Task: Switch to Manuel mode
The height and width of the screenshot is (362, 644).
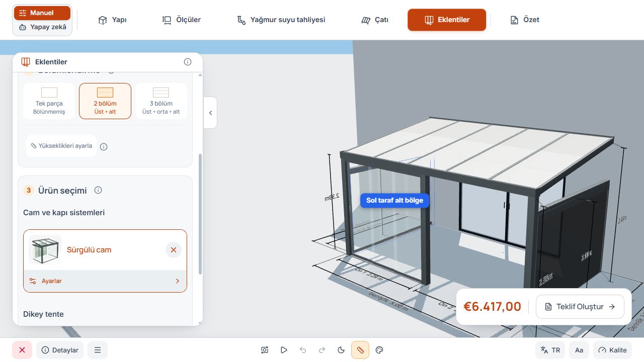Action: click(x=42, y=13)
